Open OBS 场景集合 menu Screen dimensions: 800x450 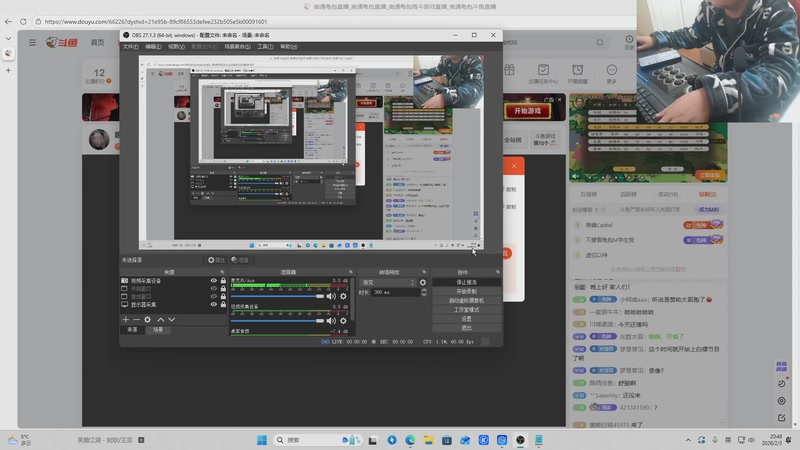(x=237, y=46)
